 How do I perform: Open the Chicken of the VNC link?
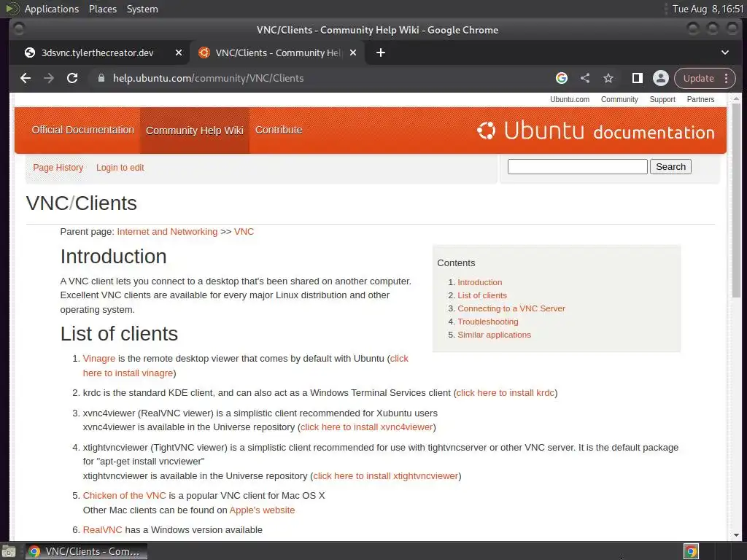click(124, 495)
